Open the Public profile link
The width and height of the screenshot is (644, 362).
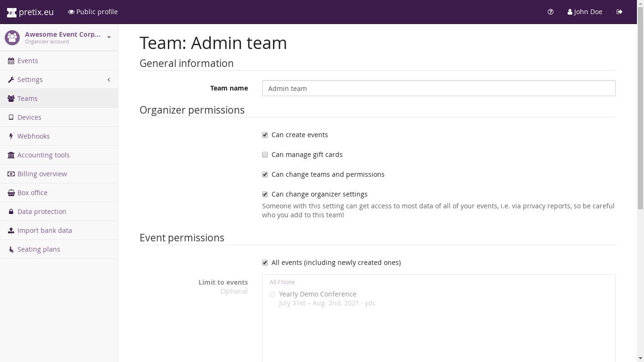tap(93, 12)
